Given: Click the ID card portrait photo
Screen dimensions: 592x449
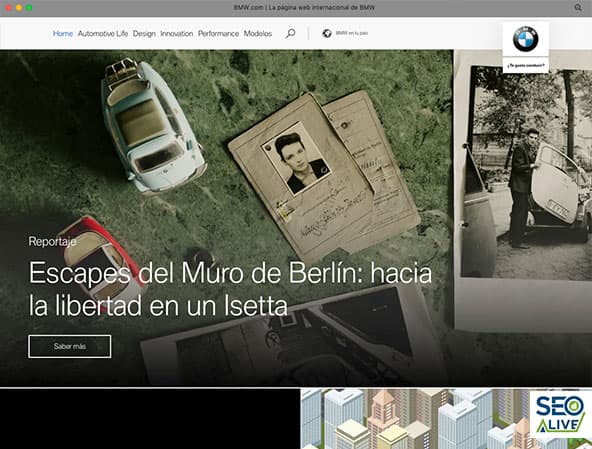Looking at the screenshot, I should 296,158.
